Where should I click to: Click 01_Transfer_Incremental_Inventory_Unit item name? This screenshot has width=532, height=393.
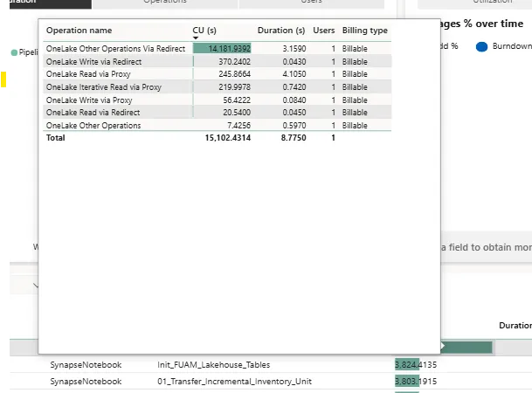(234, 382)
